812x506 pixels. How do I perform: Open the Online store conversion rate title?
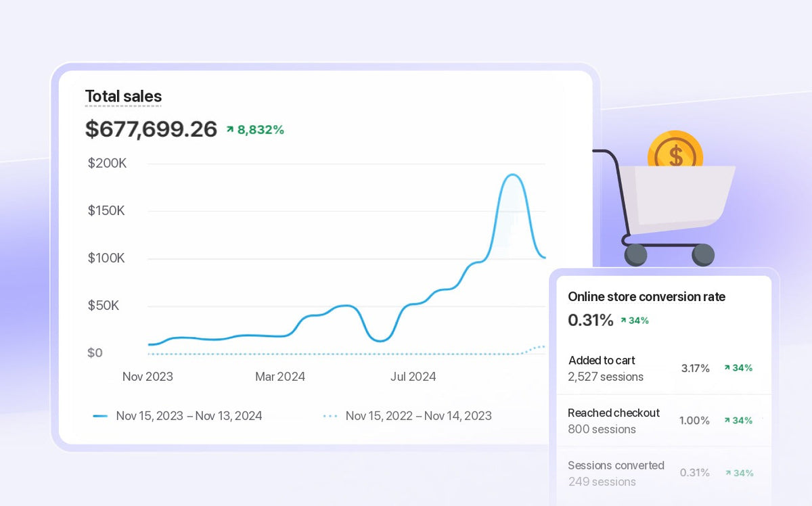point(646,297)
